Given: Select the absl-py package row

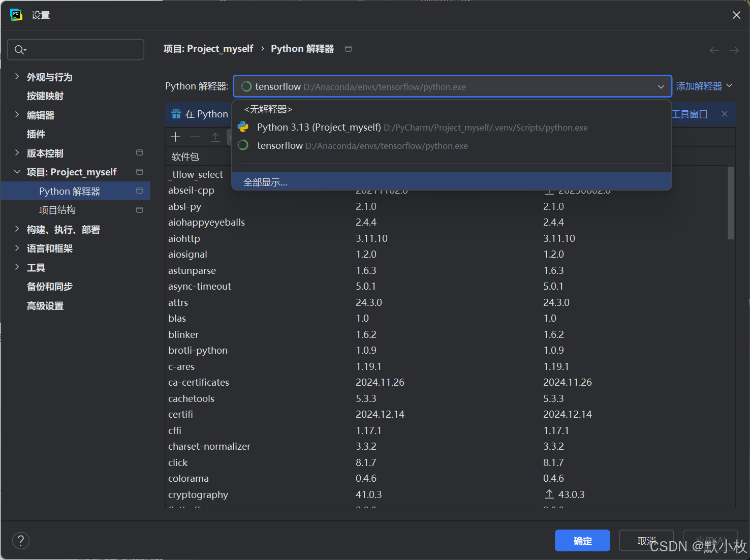Looking at the screenshot, I should click(x=447, y=206).
